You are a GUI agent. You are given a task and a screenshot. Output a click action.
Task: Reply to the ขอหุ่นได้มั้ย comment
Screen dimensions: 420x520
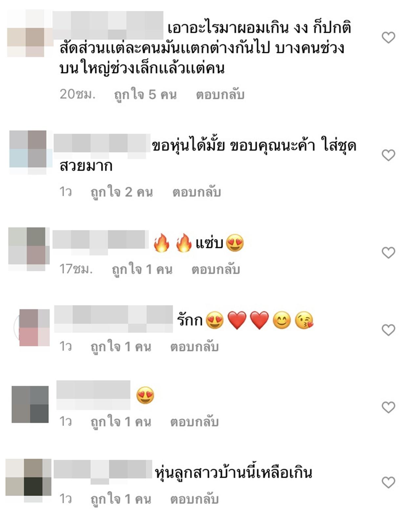click(197, 192)
